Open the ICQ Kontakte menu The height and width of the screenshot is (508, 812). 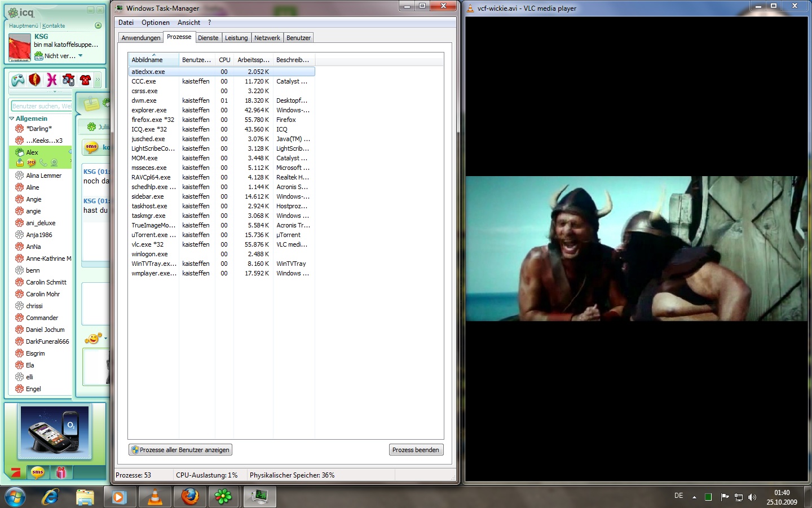pyautogui.click(x=54, y=25)
